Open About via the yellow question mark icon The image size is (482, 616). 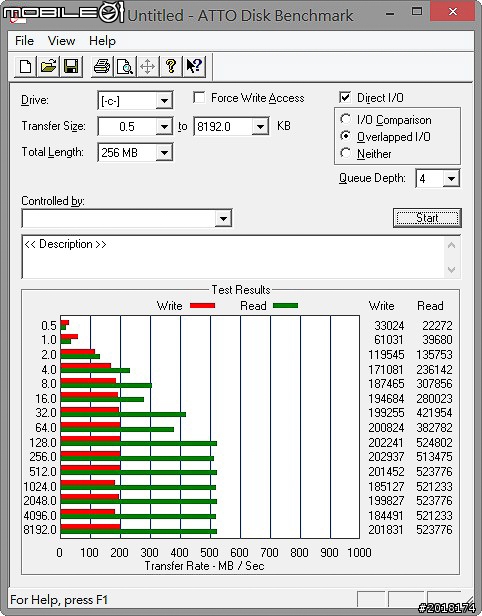tap(171, 66)
